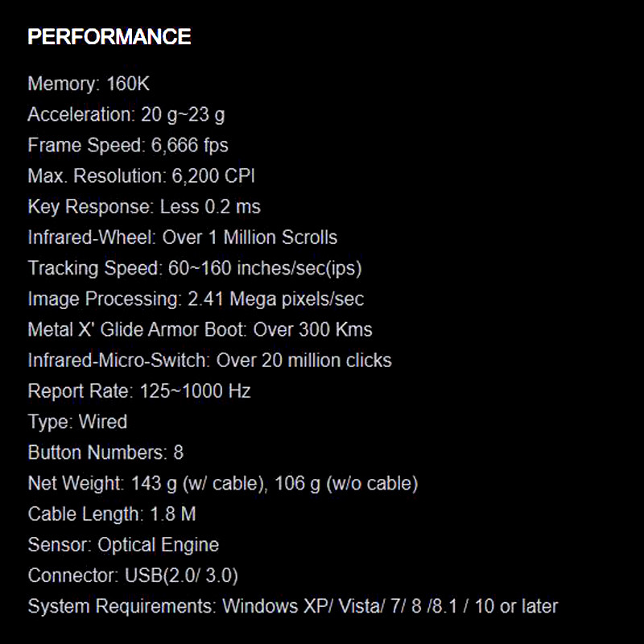Select the Tracking Speed spec text
Image resolution: width=644 pixels, height=644 pixels.
[189, 268]
